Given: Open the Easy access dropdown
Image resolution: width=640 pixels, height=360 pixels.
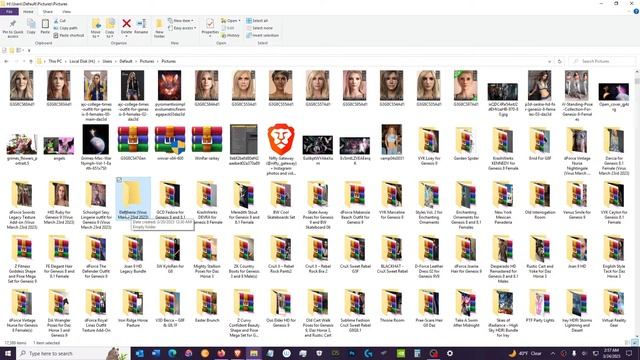Looking at the screenshot, I should click(182, 28).
